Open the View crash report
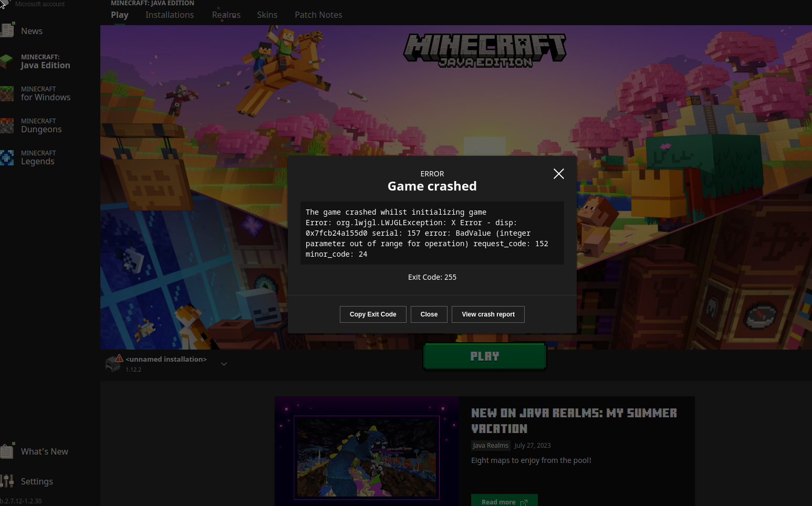 pos(488,314)
